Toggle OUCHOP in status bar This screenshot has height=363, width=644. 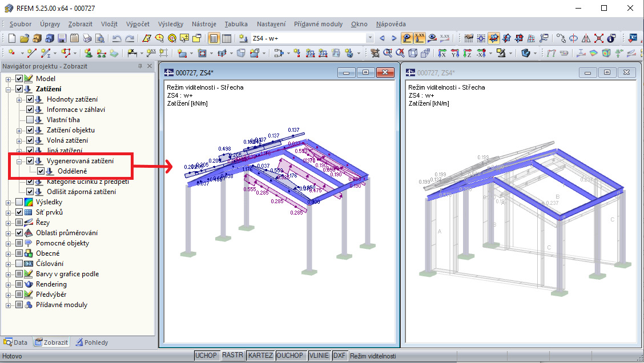[289, 356]
